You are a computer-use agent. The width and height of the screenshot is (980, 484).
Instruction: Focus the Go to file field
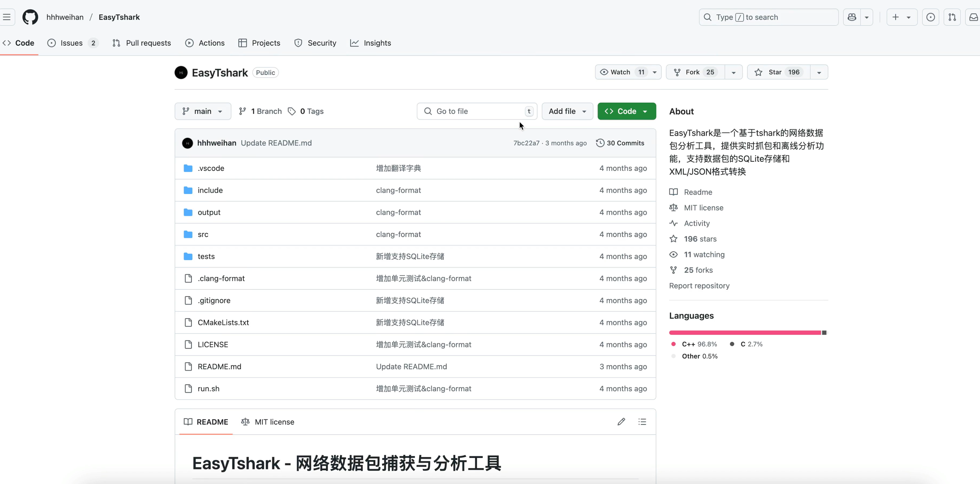[x=476, y=111]
